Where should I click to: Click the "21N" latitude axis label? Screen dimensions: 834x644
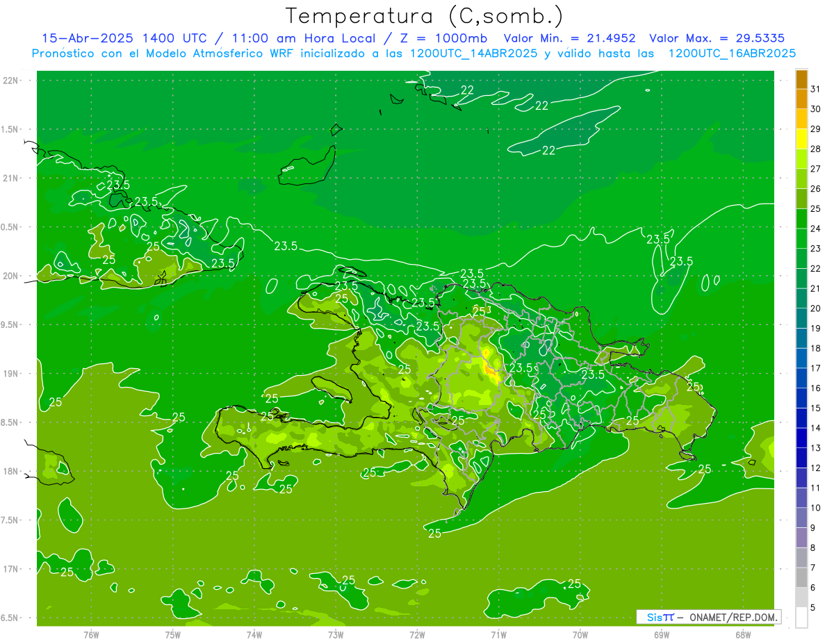[11, 178]
